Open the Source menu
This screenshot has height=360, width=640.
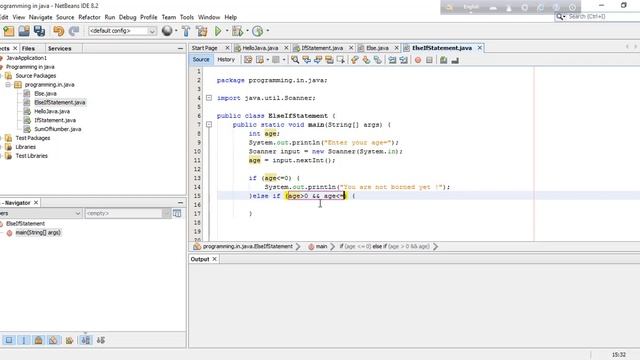pyautogui.click(x=65, y=17)
